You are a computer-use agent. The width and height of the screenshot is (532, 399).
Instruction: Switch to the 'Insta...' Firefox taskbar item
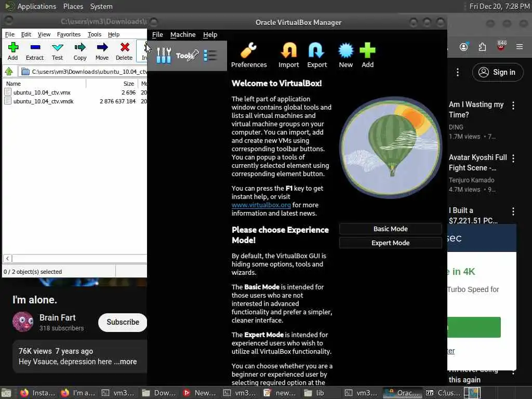click(38, 393)
